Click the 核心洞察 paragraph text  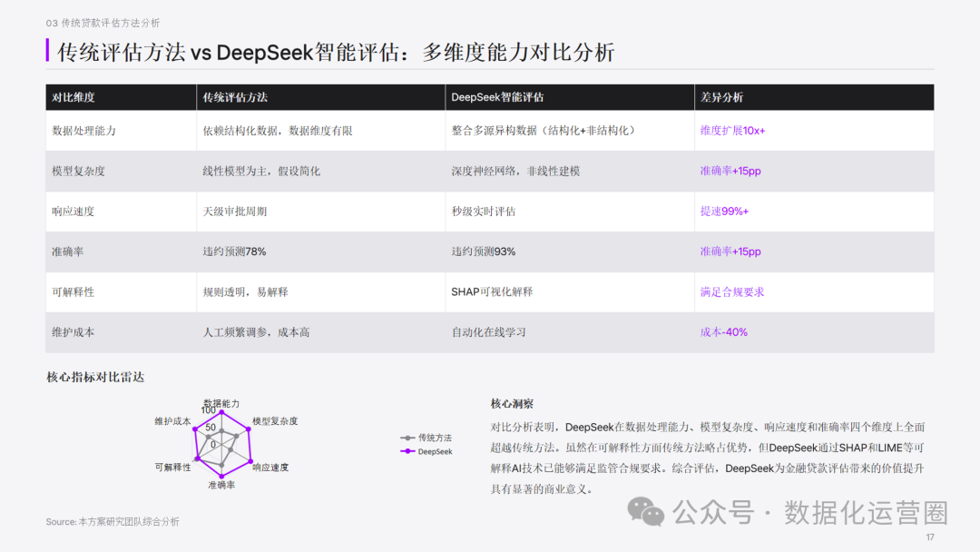pyautogui.click(x=708, y=458)
